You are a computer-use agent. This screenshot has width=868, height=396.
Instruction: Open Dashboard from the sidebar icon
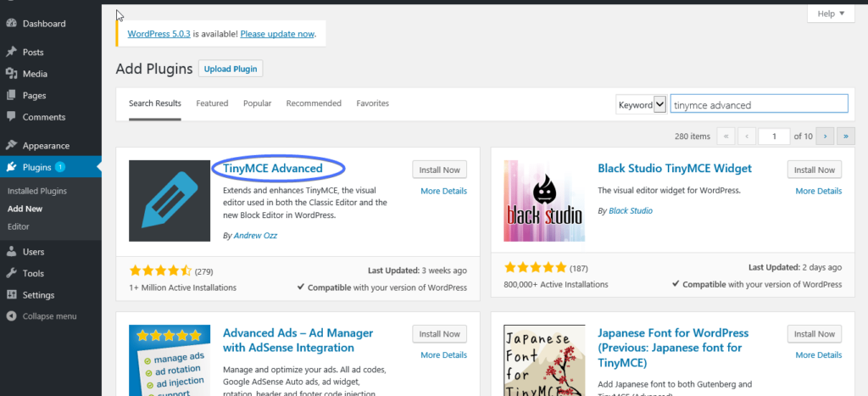point(11,24)
